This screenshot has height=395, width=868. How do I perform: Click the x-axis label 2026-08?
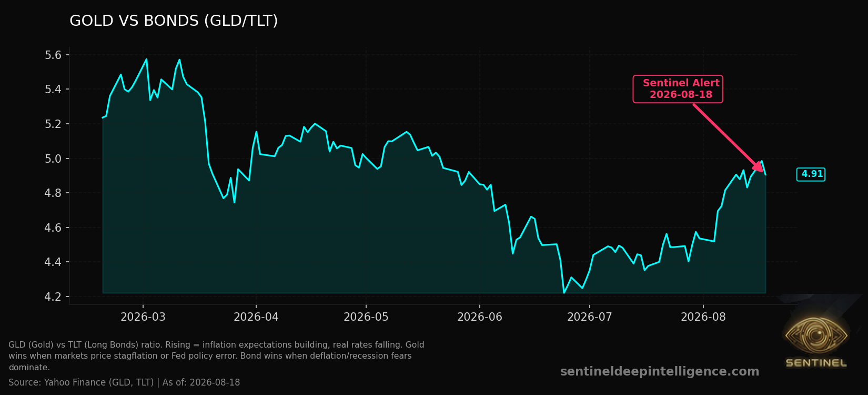[x=703, y=317]
